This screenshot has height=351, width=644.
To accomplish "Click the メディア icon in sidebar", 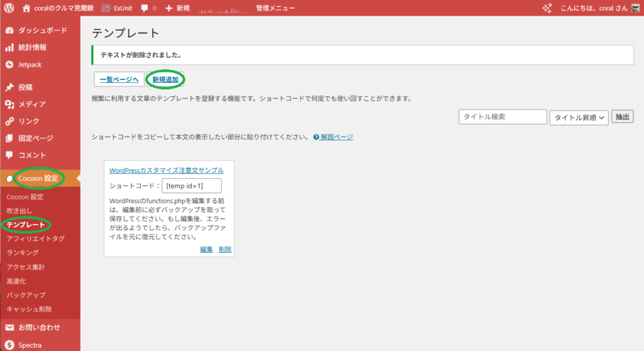I will point(9,104).
